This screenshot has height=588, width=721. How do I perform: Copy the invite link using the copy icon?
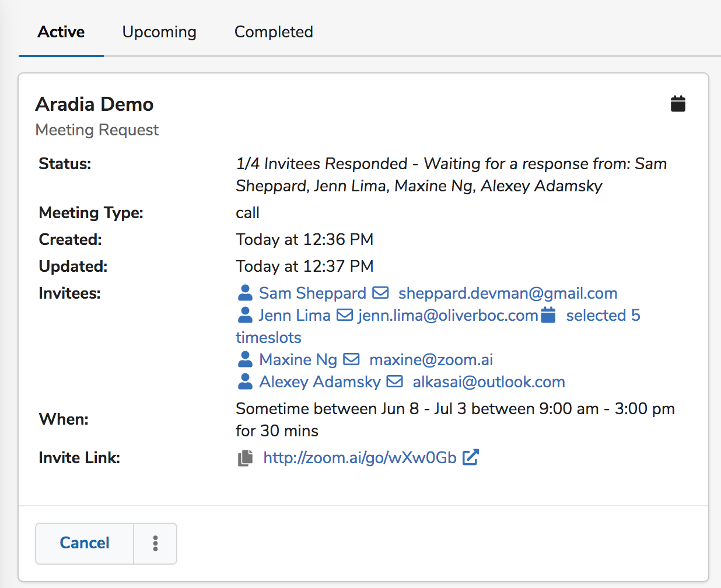(x=245, y=458)
